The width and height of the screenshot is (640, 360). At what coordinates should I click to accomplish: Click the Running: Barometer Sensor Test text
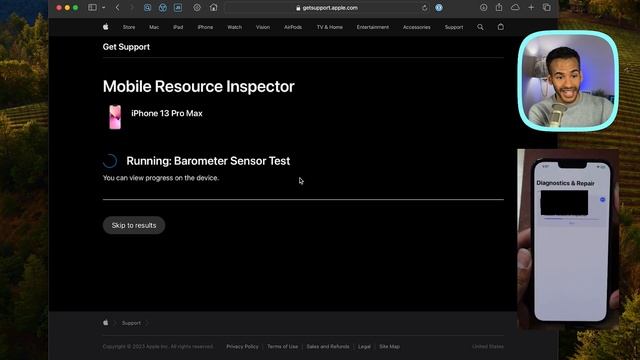tap(208, 161)
